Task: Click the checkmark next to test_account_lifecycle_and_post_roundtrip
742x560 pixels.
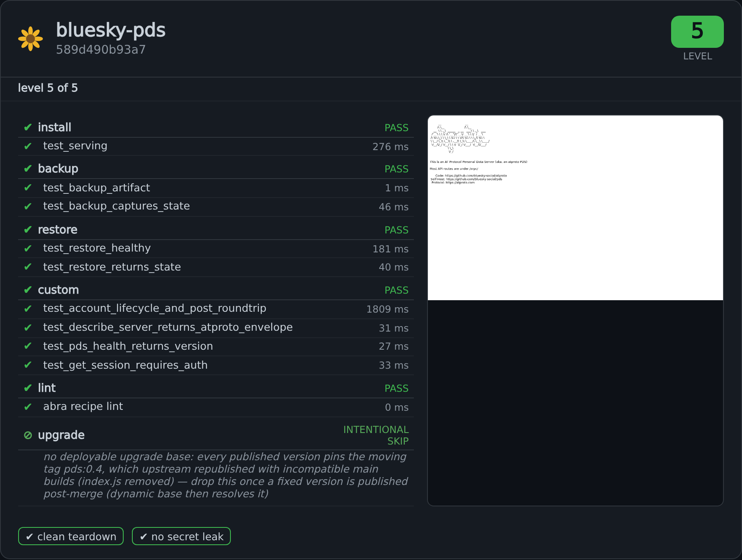Action: click(28, 309)
